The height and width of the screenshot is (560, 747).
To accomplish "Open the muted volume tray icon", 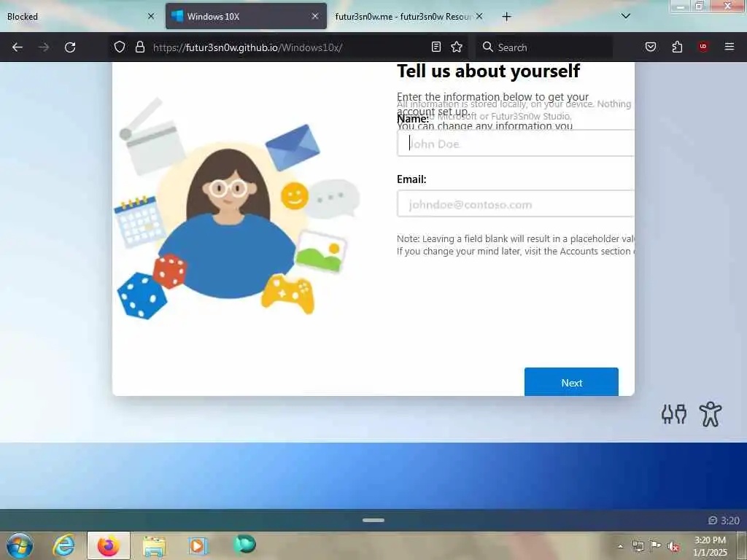I will point(673,547).
